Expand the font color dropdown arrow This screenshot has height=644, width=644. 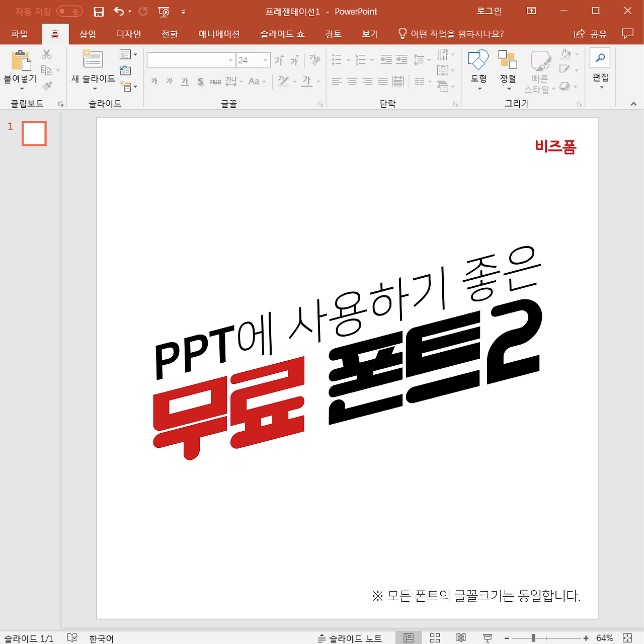point(317,81)
